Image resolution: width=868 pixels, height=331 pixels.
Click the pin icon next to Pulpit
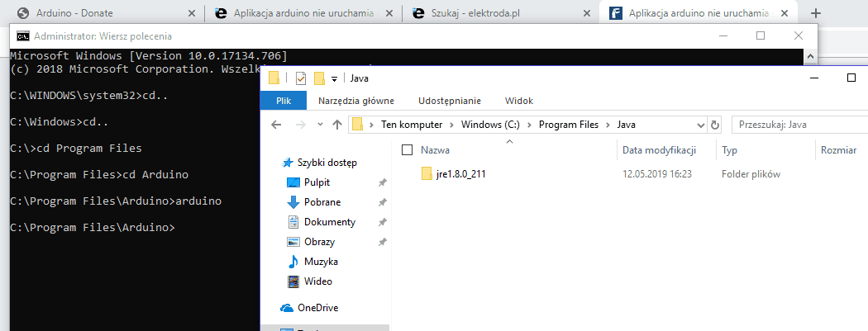click(x=382, y=183)
